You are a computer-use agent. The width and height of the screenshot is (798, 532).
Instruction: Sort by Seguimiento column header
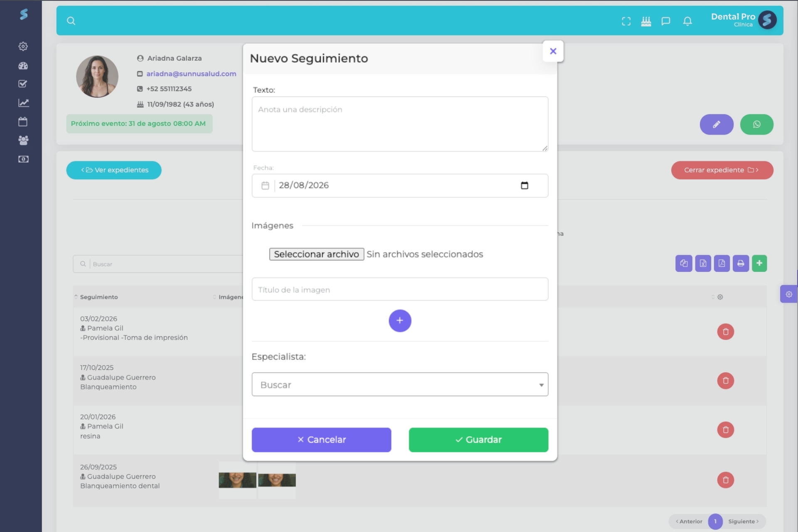(x=99, y=297)
